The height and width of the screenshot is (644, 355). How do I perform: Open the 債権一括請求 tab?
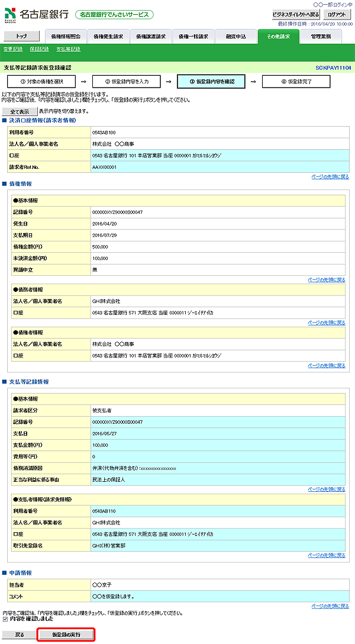(193, 37)
